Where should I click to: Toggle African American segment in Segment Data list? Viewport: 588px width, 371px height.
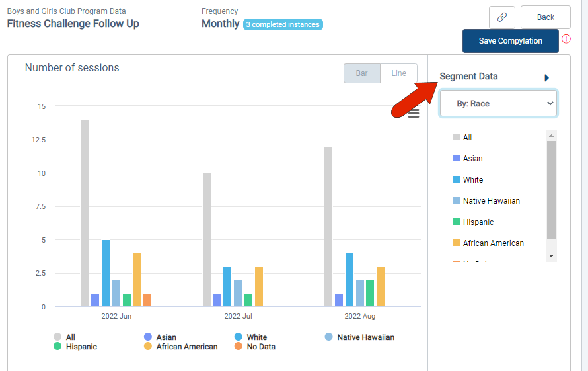click(488, 243)
